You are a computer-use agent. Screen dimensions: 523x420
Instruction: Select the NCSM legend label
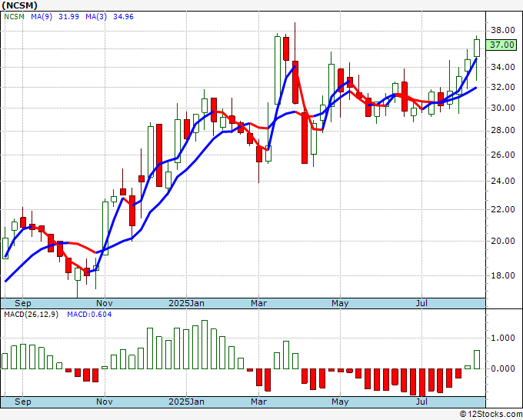pyautogui.click(x=14, y=16)
